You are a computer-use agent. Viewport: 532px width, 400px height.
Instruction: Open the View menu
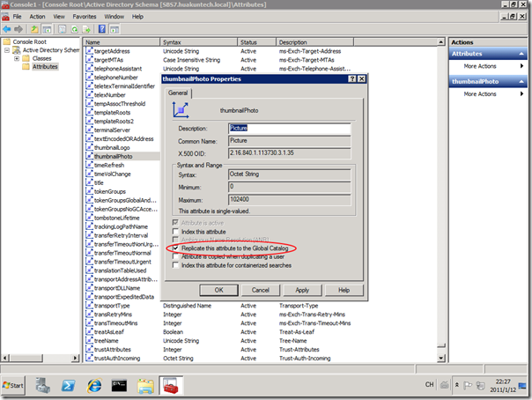59,16
